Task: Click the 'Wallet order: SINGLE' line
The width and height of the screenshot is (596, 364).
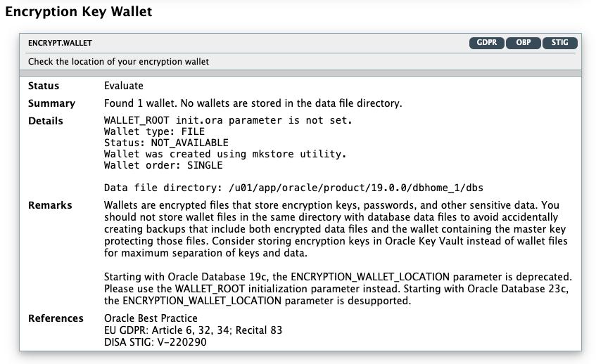Action: pos(163,166)
